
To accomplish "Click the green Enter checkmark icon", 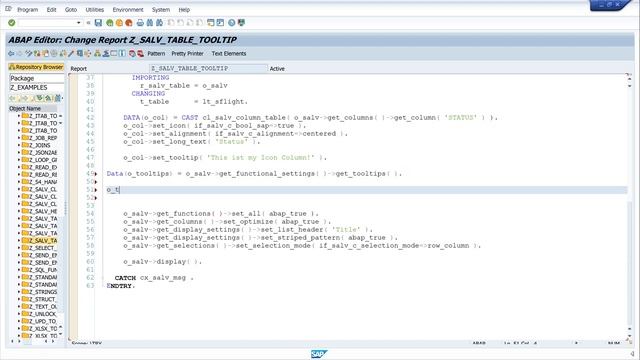I will [x=11, y=23].
